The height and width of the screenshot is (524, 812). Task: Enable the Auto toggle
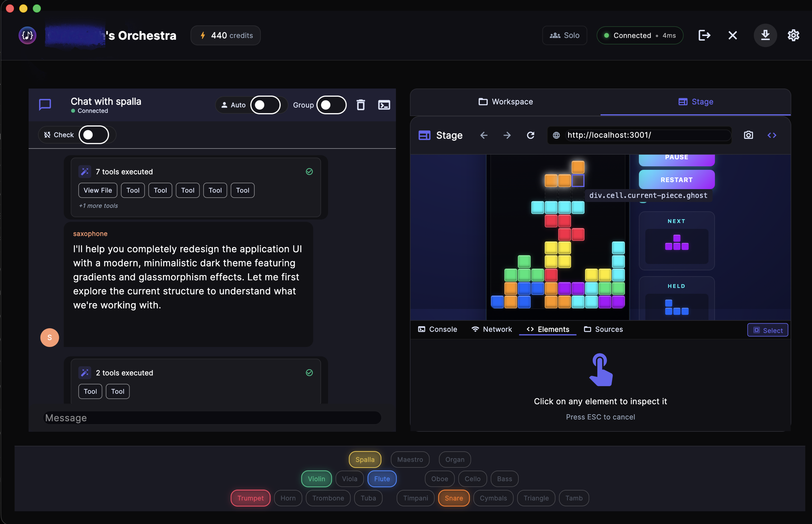coord(265,105)
